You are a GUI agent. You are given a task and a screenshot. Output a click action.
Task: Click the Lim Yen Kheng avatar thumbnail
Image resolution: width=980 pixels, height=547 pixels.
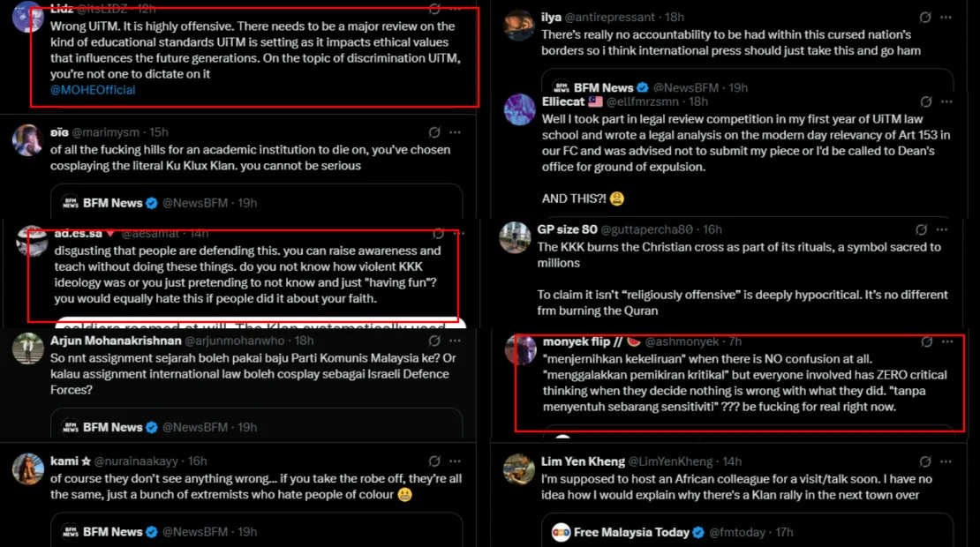click(519, 469)
